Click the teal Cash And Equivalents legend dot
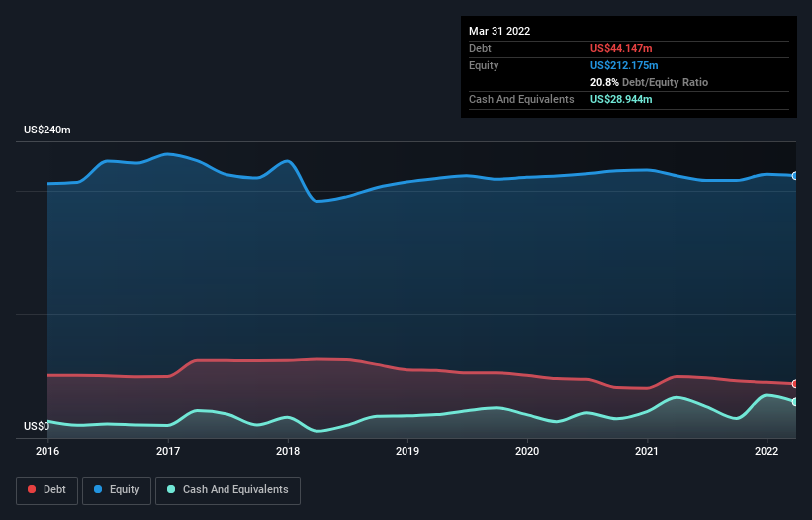 click(x=171, y=489)
